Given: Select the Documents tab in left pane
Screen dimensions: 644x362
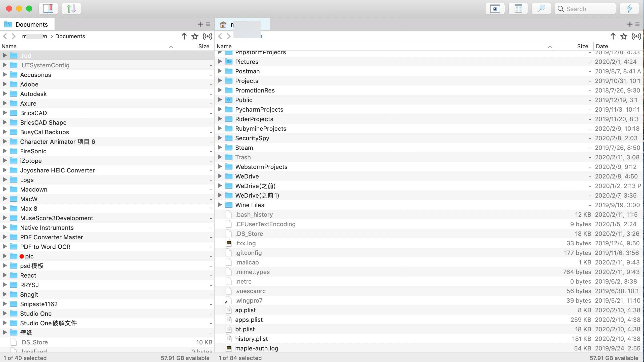Looking at the screenshot, I should pyautogui.click(x=27, y=24).
